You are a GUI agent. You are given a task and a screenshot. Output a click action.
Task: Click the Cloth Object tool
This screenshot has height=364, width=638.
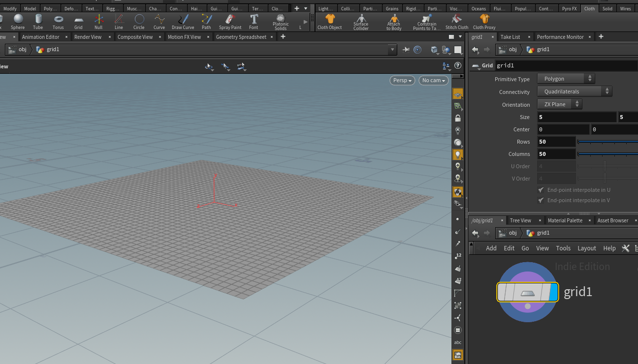tap(330, 21)
